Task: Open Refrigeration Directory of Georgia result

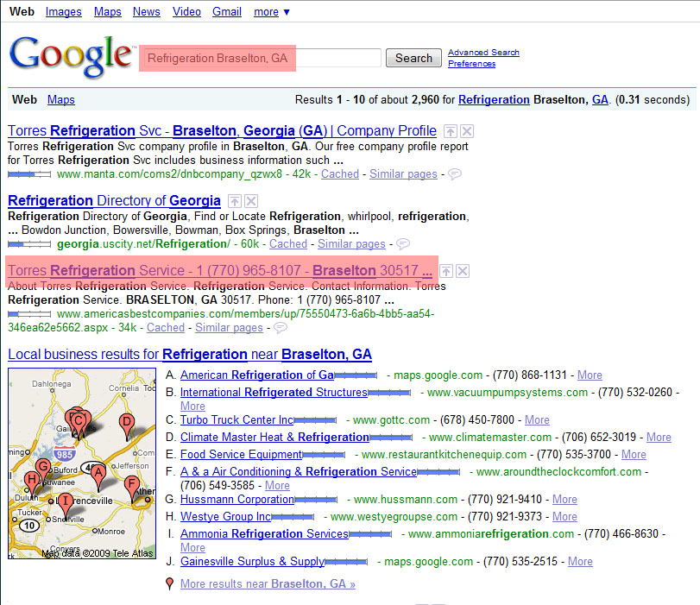Action: tap(114, 201)
